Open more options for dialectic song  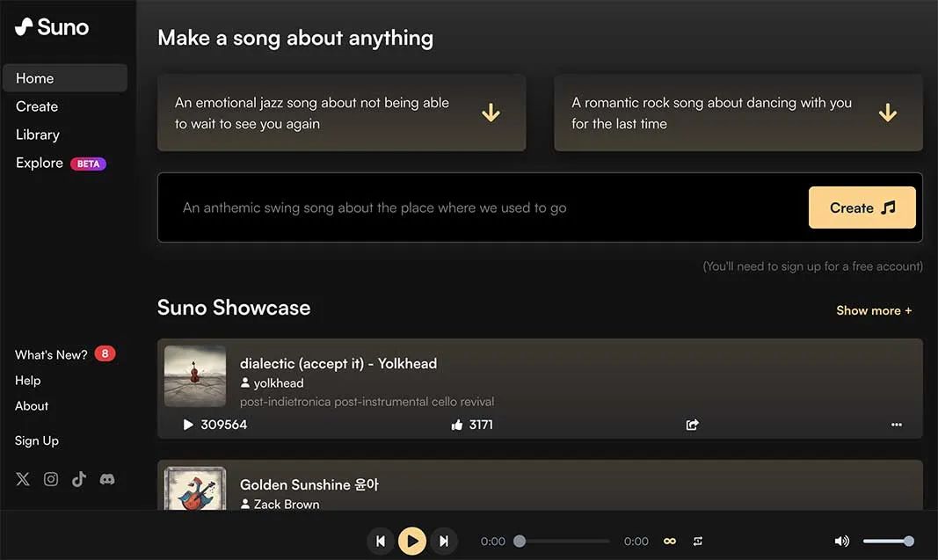click(896, 425)
